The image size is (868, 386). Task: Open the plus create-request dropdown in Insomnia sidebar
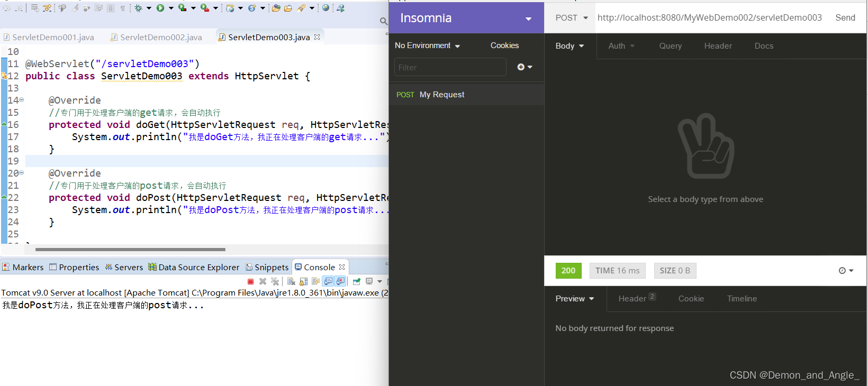point(525,67)
